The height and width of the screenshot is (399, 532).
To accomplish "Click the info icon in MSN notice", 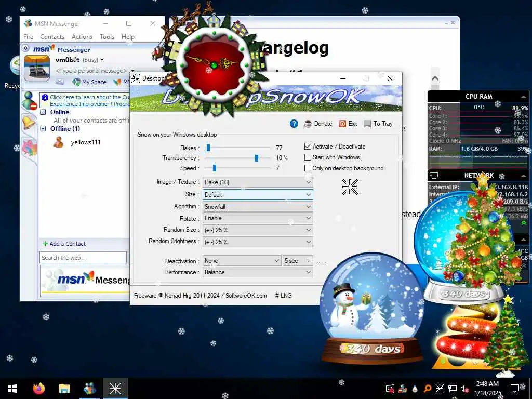I will tap(45, 97).
